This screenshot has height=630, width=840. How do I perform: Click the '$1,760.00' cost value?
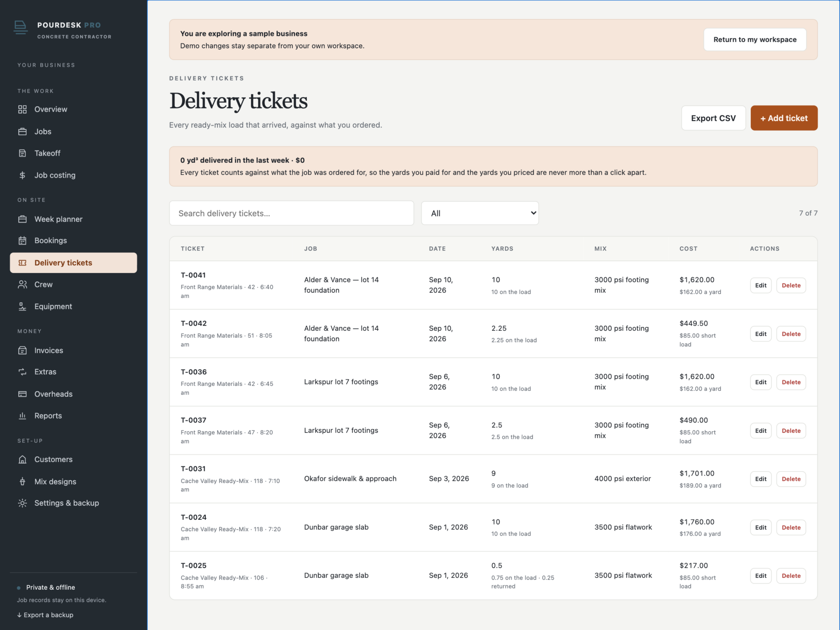pyautogui.click(x=696, y=522)
